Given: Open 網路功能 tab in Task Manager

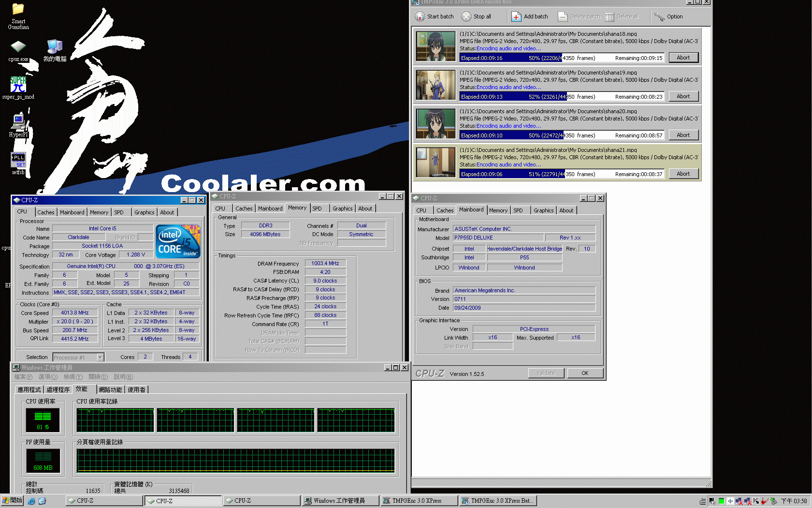Looking at the screenshot, I should pos(111,389).
